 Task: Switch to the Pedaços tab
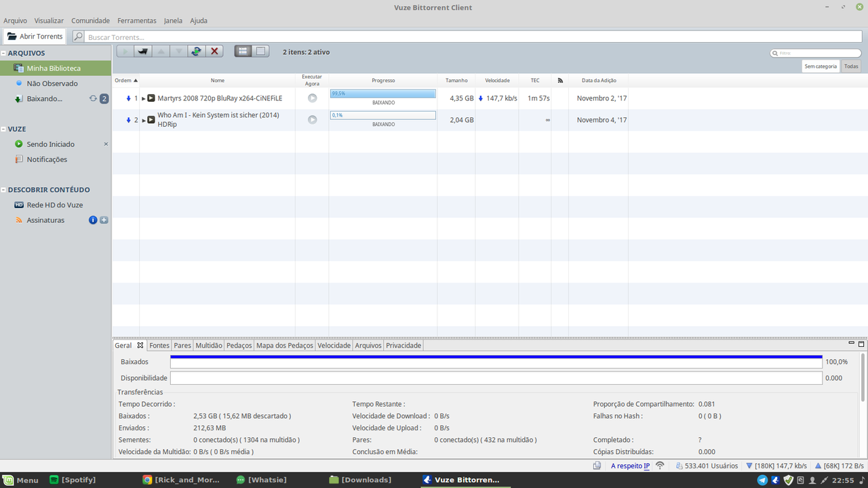point(239,346)
